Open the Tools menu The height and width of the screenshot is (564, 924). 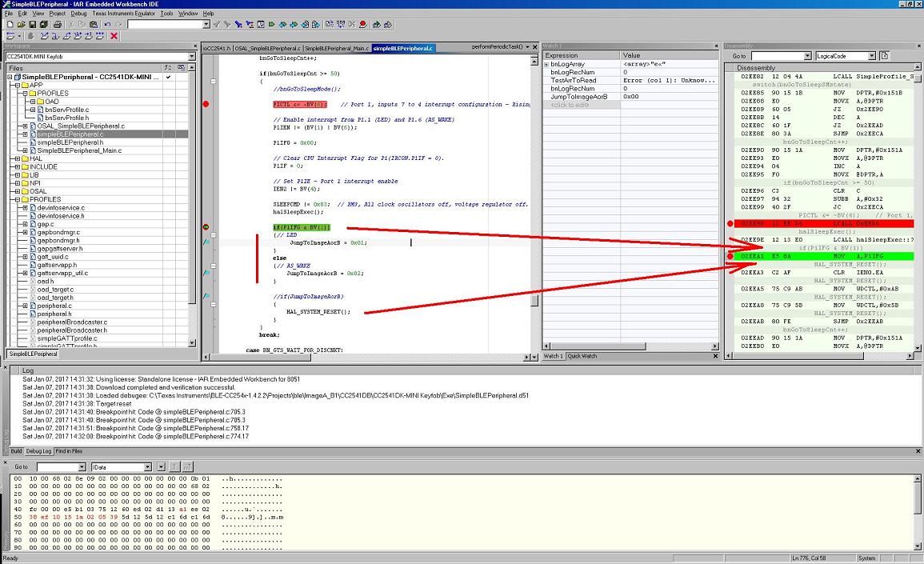pyautogui.click(x=166, y=13)
